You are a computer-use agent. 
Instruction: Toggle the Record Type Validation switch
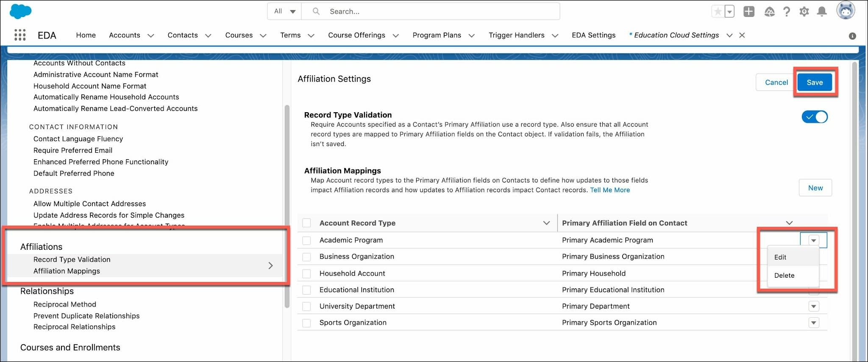pos(815,117)
